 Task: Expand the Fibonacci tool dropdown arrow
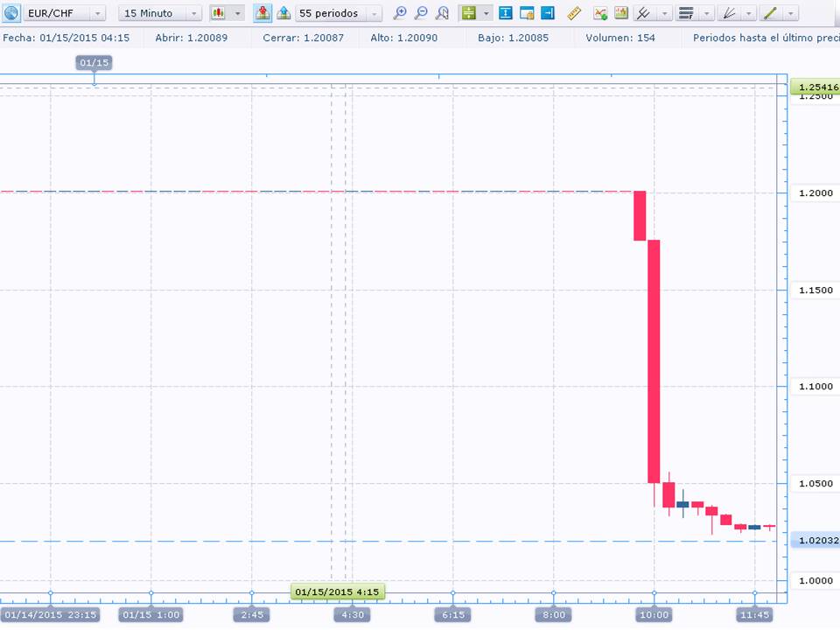[x=707, y=13]
